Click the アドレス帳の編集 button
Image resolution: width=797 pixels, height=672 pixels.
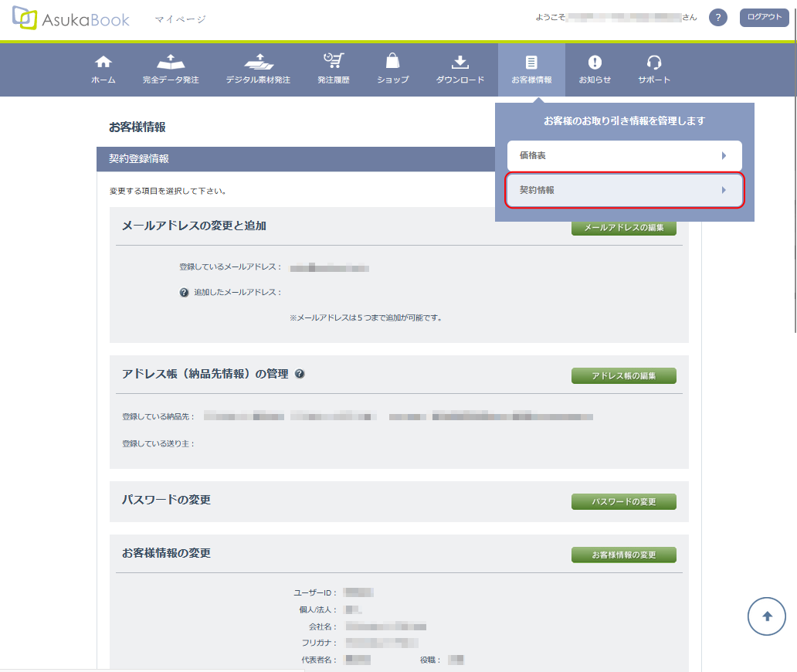pos(623,376)
